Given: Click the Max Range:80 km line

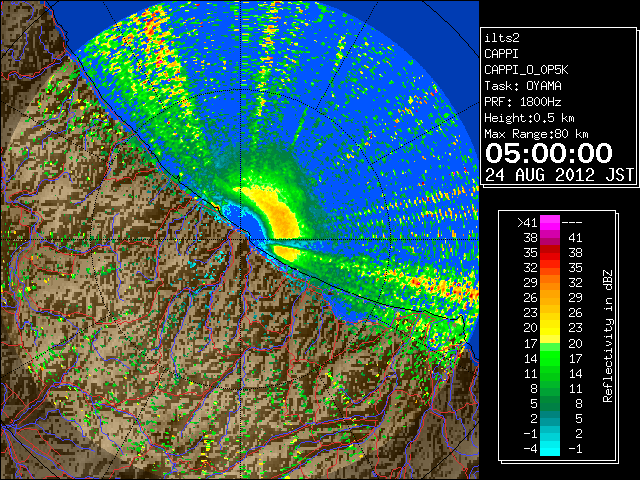Looking at the screenshot, I should 536,134.
